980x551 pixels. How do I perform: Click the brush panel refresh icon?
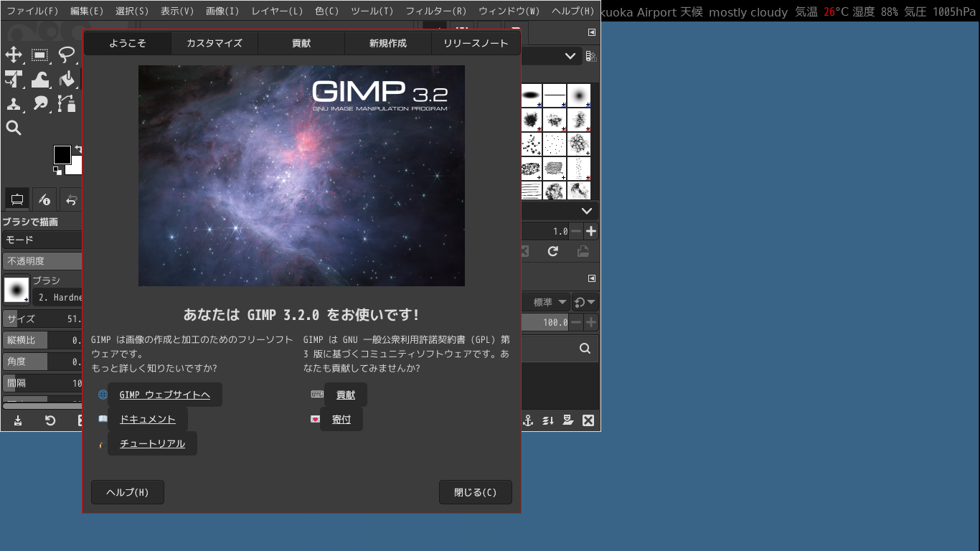[x=553, y=251]
